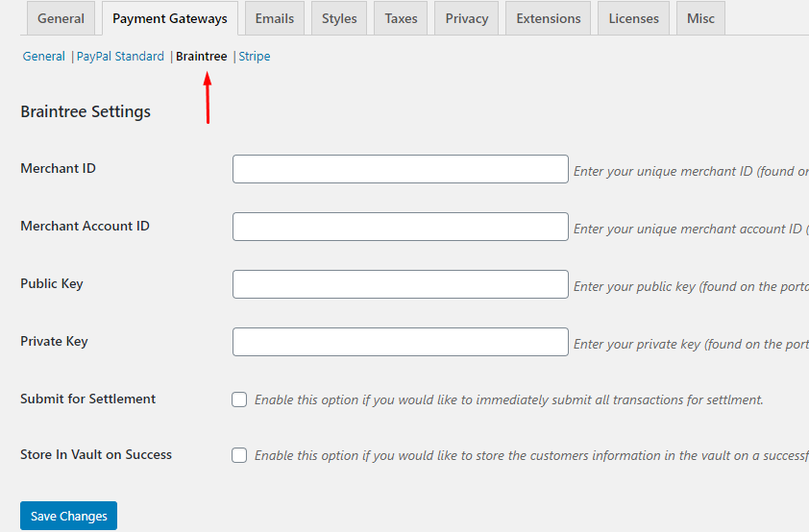Focus the Merchant Account ID text box
809x532 pixels.
tap(401, 227)
